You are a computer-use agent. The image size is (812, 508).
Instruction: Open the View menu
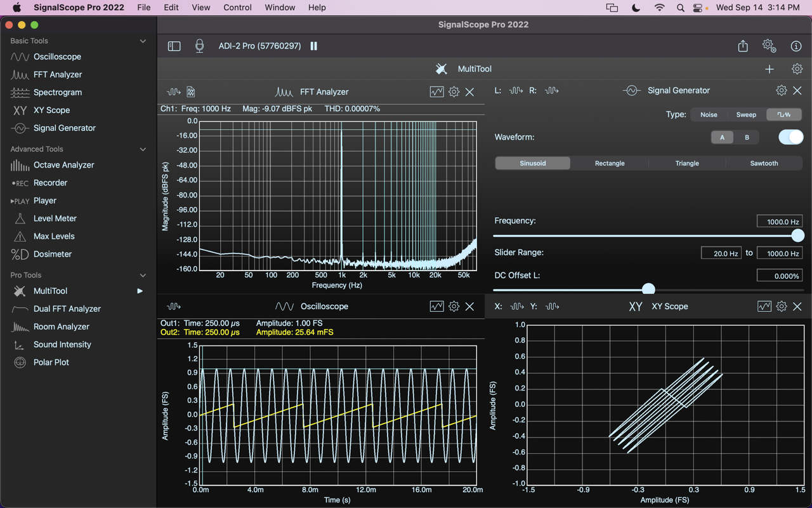coord(200,8)
